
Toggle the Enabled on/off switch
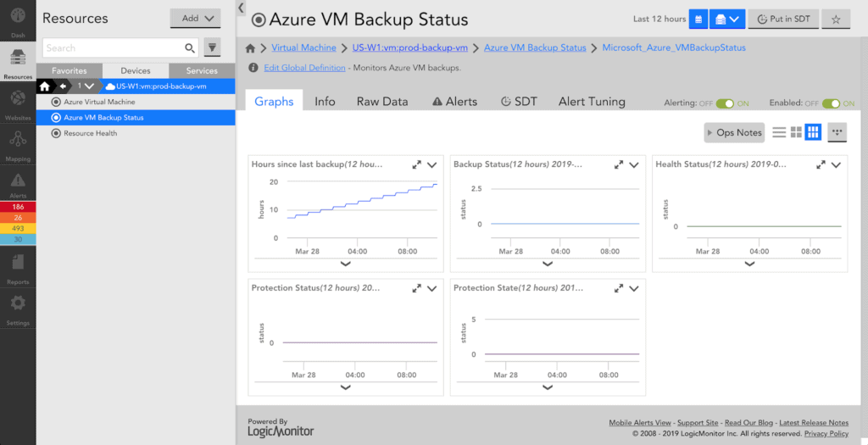(831, 103)
